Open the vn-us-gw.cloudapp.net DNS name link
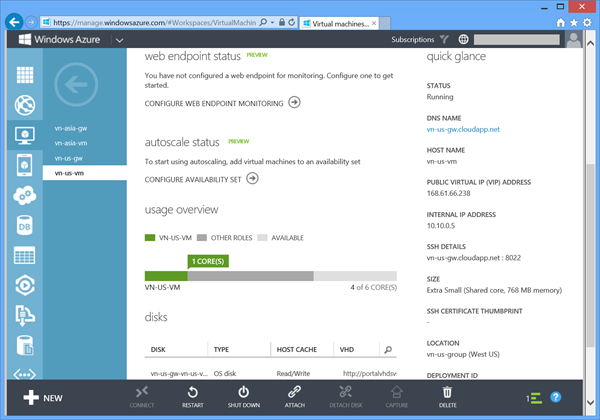The image size is (600, 420). pyautogui.click(x=463, y=129)
